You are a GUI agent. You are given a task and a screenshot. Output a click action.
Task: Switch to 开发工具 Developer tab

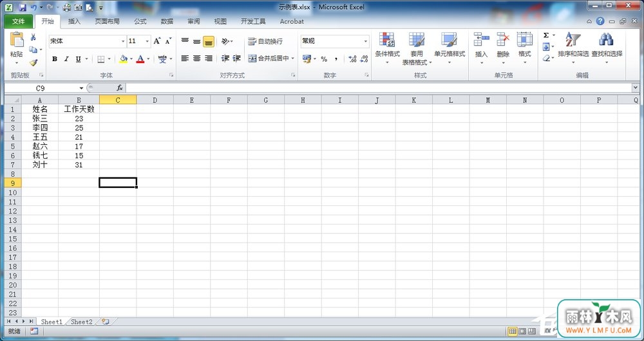pos(253,21)
